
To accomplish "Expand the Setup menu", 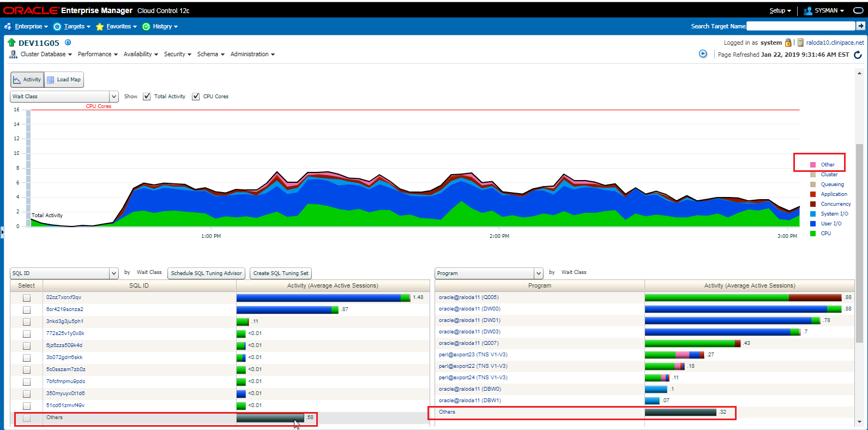I will (x=780, y=10).
